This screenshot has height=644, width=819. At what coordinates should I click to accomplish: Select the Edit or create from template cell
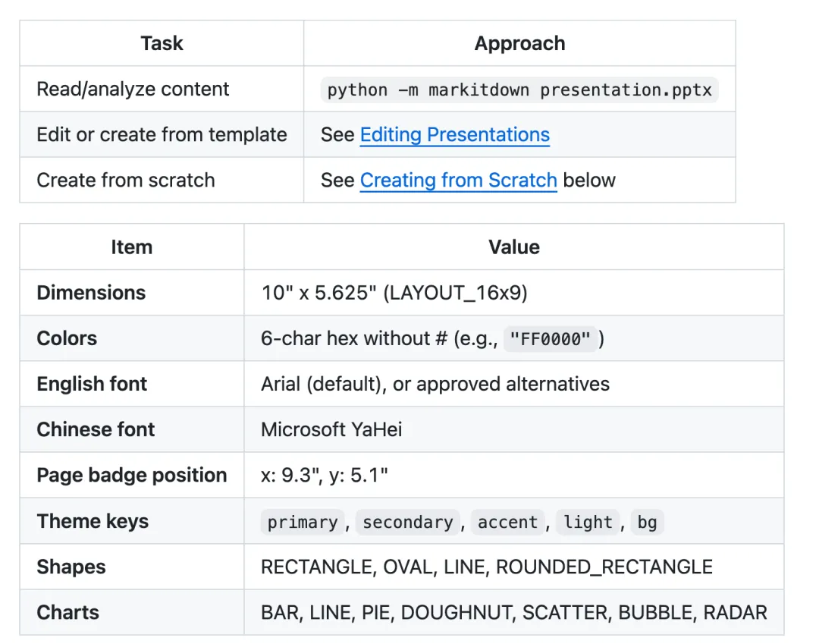coord(162,134)
